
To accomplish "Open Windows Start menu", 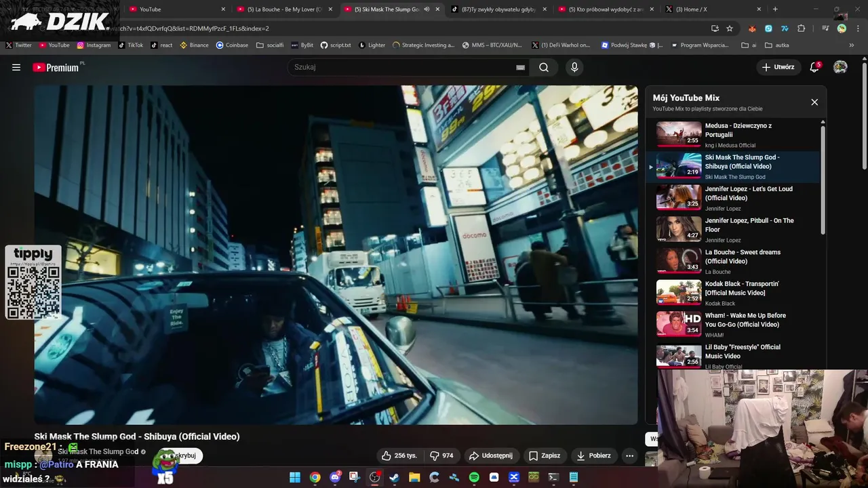I will [x=295, y=477].
